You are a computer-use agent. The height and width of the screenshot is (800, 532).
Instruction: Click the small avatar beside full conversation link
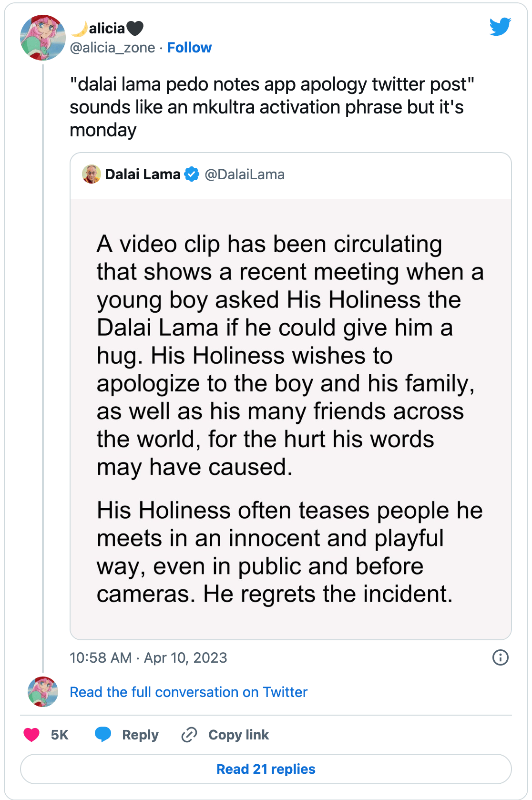(43, 692)
